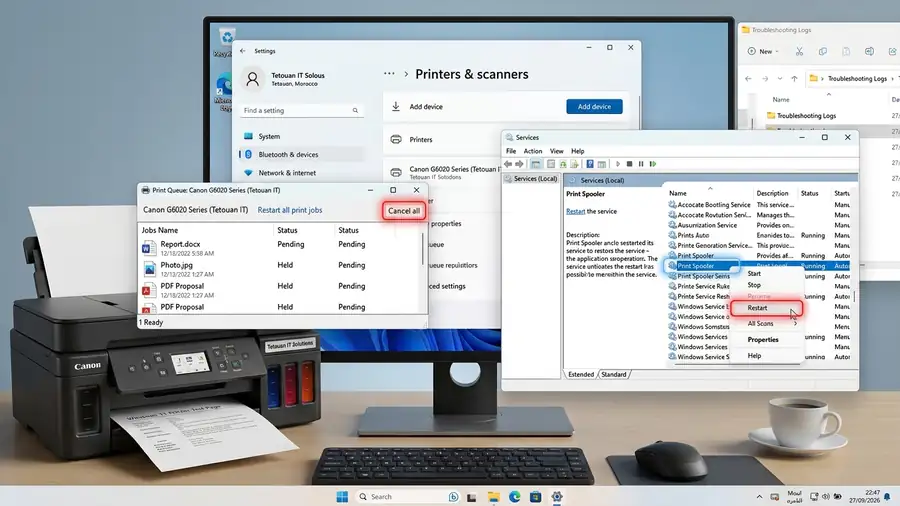Screen dimensions: 900x506
Task: Open Microsoft Store from the taskbar
Action: (x=536, y=497)
